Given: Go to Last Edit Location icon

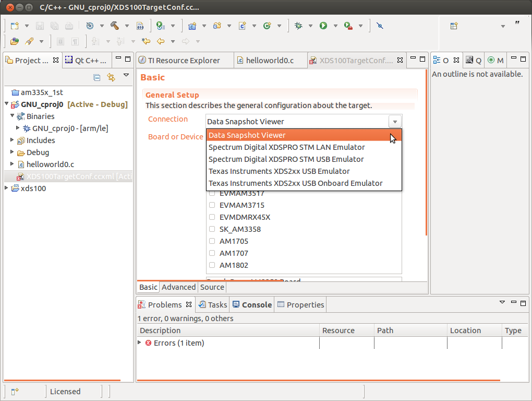Looking at the screenshot, I should click(x=146, y=41).
